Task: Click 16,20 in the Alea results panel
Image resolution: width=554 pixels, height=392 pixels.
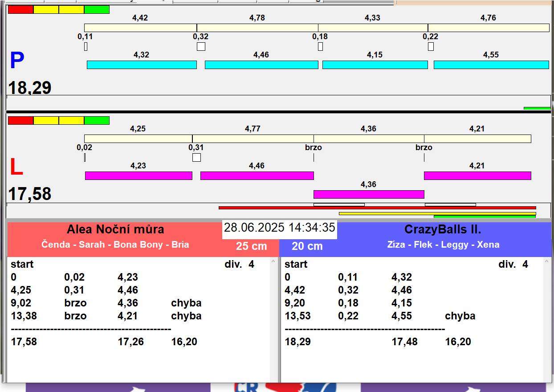Action: point(184,342)
